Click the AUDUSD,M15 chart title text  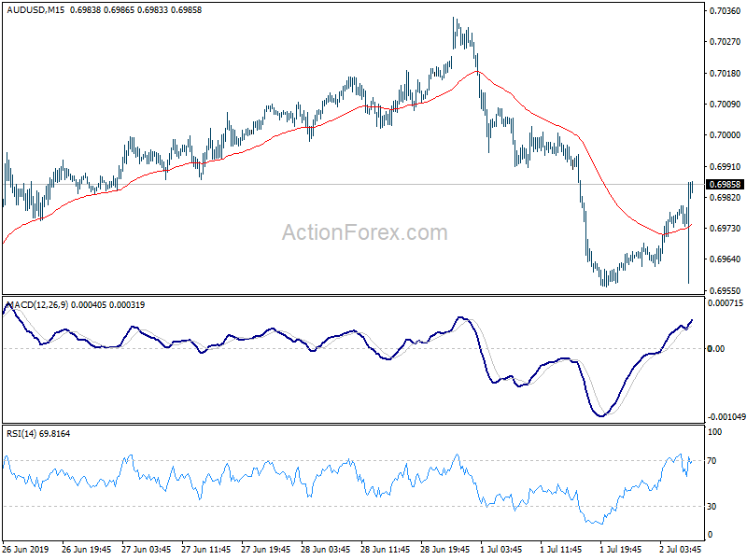tap(35, 10)
